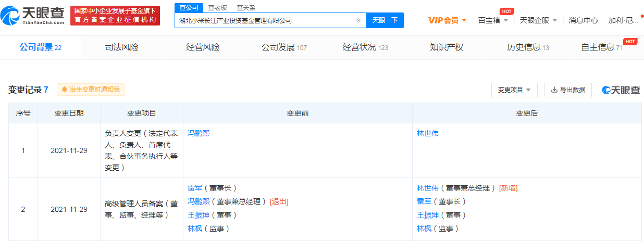Click the 导出数据 button
The width and height of the screenshot is (644, 241).
(x=568, y=90)
